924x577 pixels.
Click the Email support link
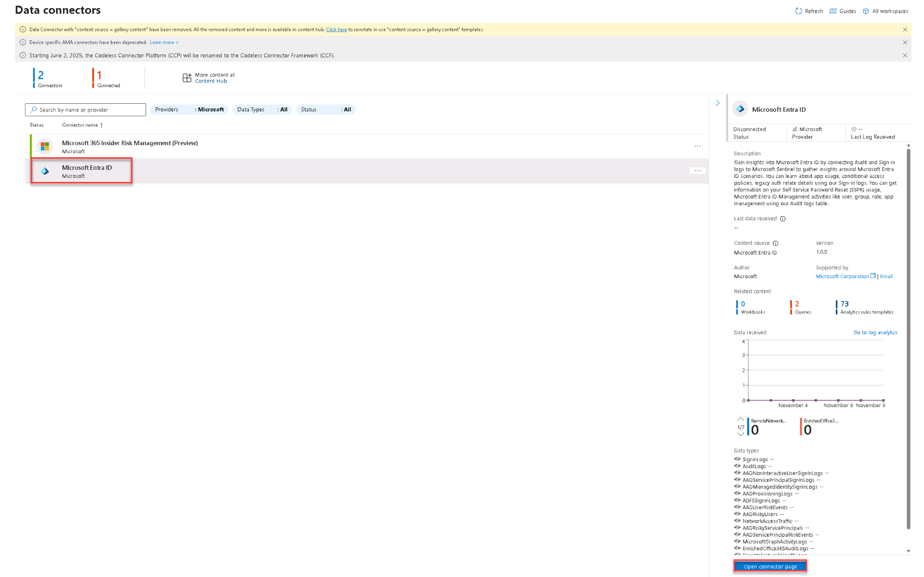coord(886,277)
